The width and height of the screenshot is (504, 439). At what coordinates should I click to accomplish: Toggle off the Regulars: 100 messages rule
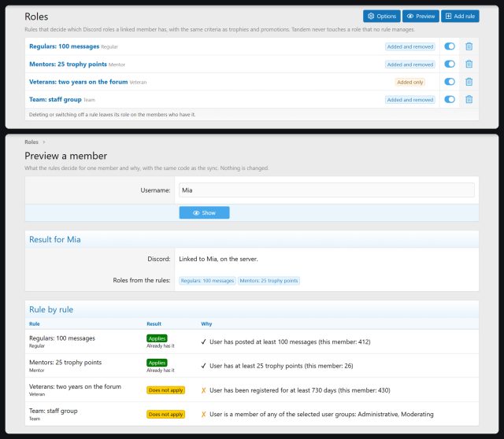point(450,46)
